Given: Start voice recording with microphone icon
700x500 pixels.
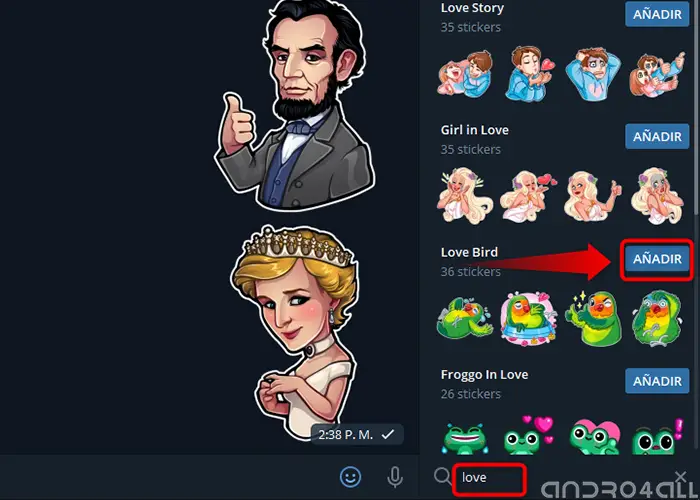Looking at the screenshot, I should pyautogui.click(x=395, y=477).
